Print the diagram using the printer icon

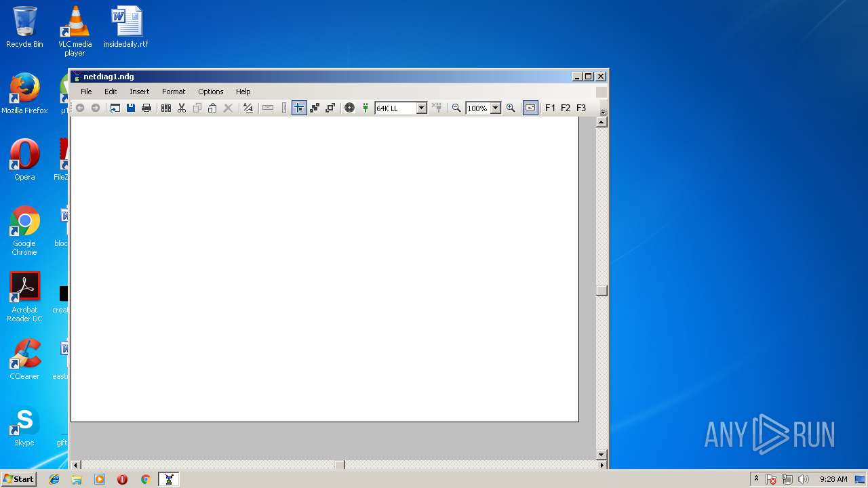pyautogui.click(x=146, y=108)
